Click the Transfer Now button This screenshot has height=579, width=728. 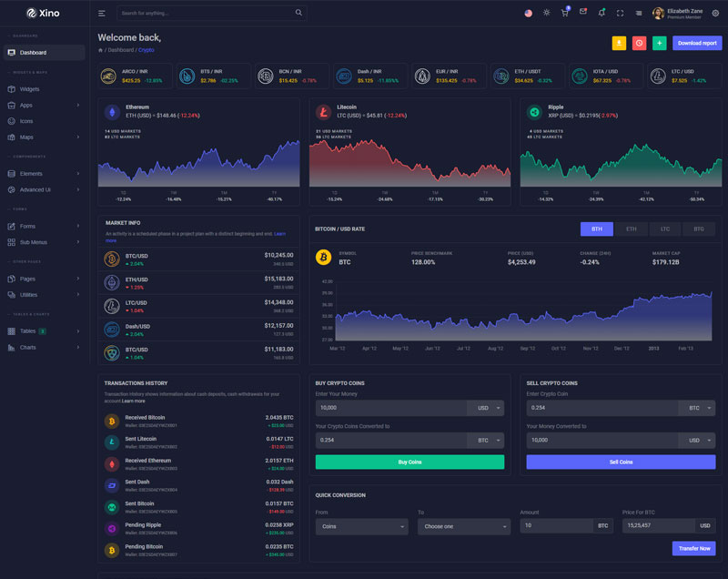pyautogui.click(x=693, y=548)
